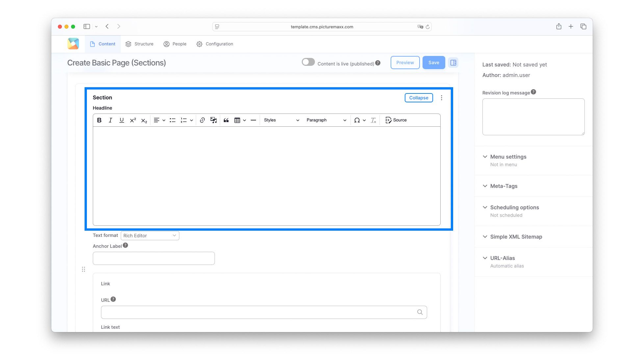Viewport: 644px width, 362px height.
Task: Toggle the Content is live (published) switch
Action: pos(308,62)
